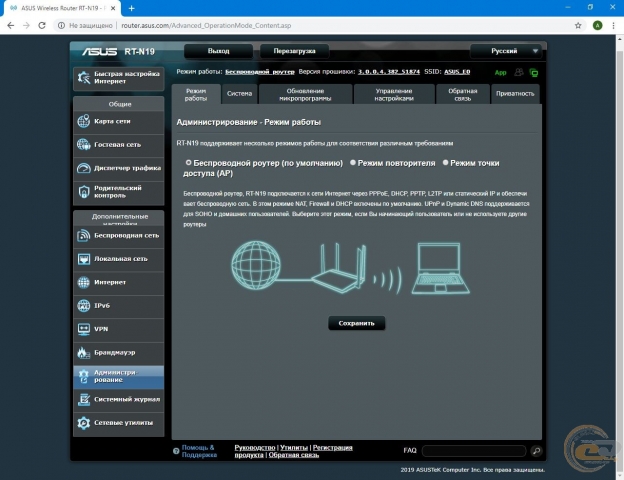Click the Интернет globe icon

point(84,282)
